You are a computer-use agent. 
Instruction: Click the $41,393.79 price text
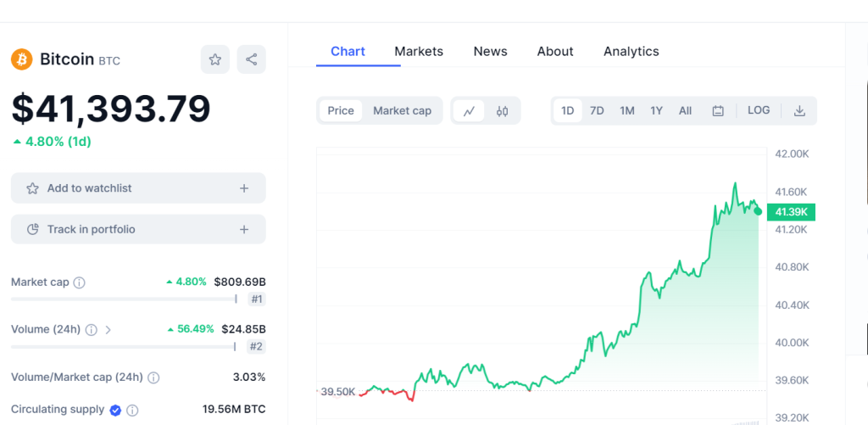tap(111, 109)
